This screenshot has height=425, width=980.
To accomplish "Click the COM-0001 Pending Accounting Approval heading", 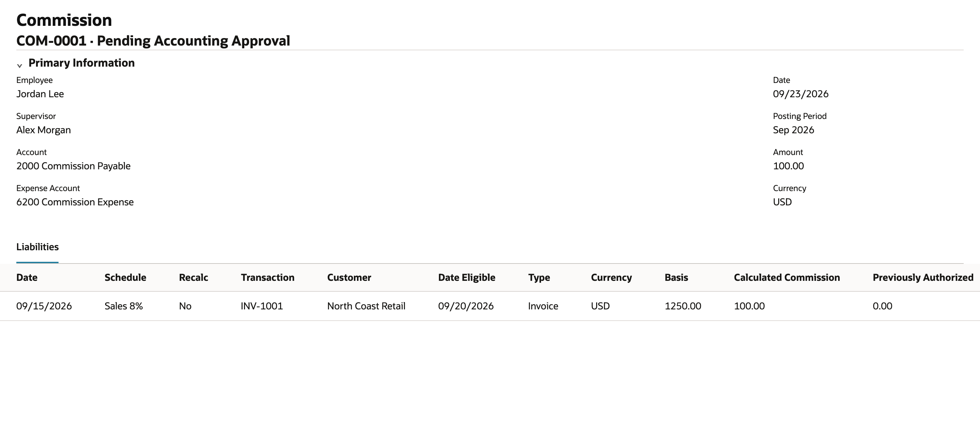I will pyautogui.click(x=153, y=41).
